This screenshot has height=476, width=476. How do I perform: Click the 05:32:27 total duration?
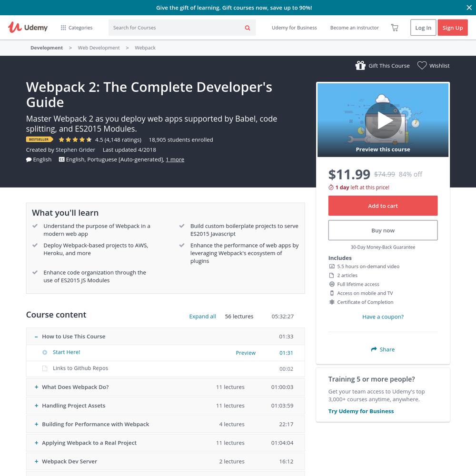tap(282, 317)
